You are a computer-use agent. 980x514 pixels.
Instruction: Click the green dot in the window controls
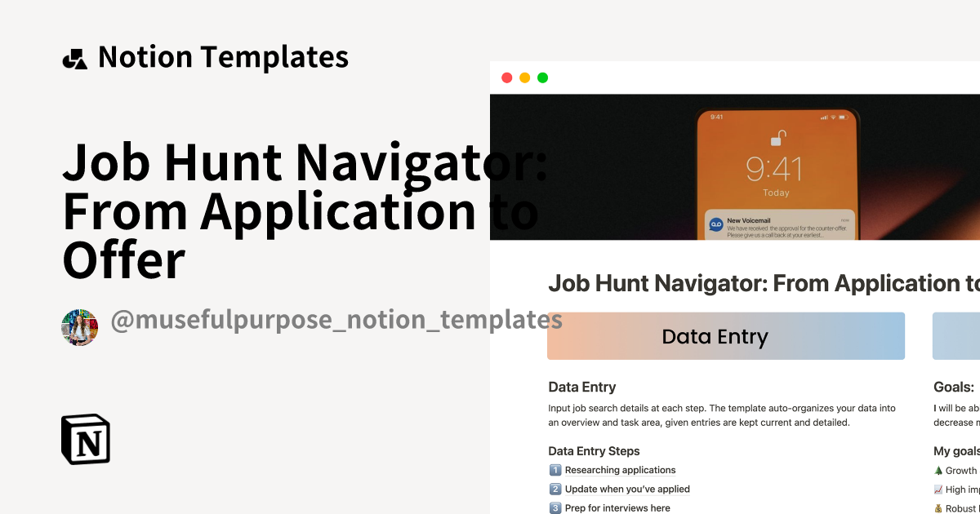544,78
